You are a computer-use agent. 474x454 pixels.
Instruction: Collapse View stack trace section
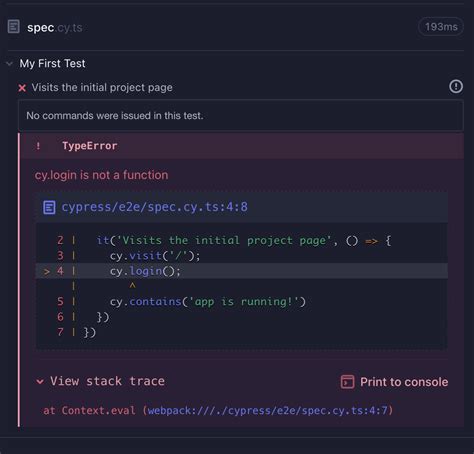(101, 381)
